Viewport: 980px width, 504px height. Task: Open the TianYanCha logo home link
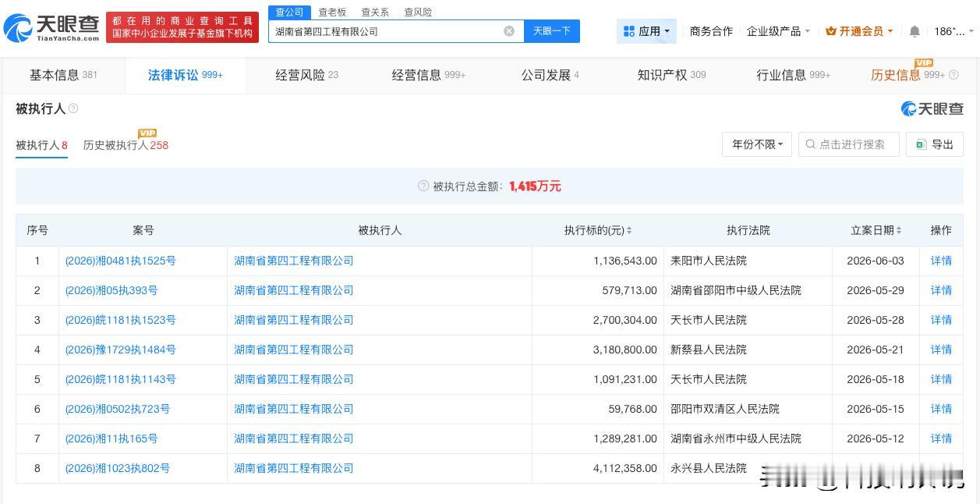51,28
